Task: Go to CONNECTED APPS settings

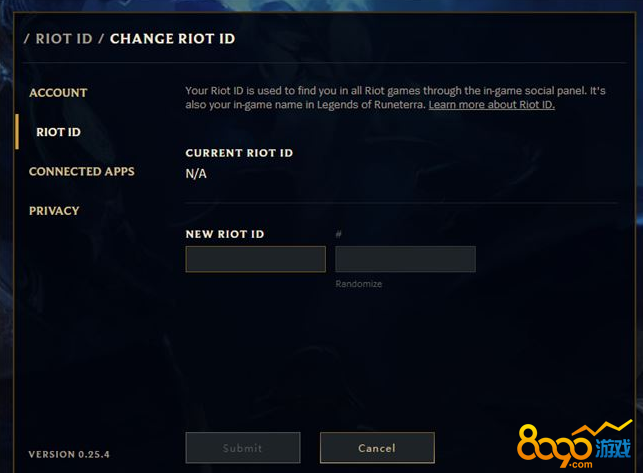Action: coord(82,171)
